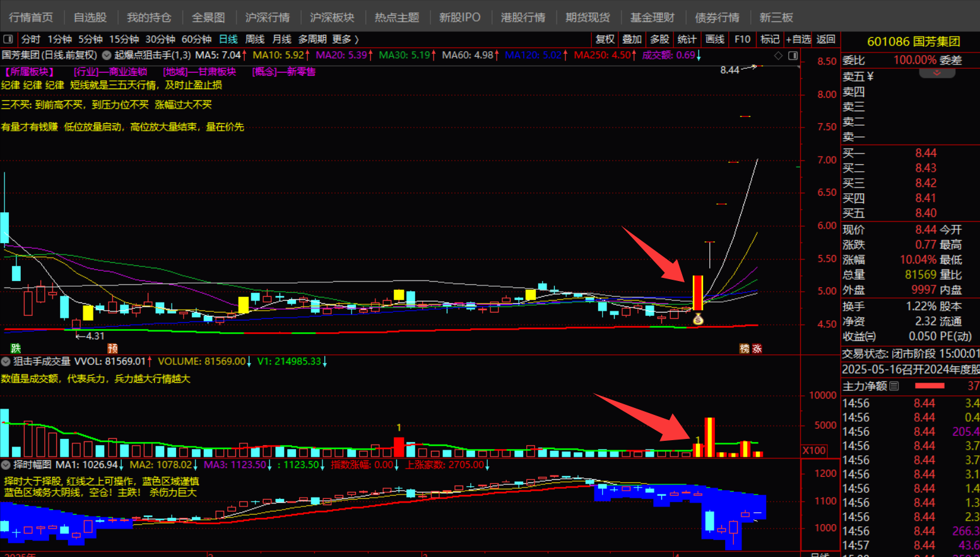Screen dimensions: 980x557
Task: Open the 更多 periods menu
Action: pos(345,39)
